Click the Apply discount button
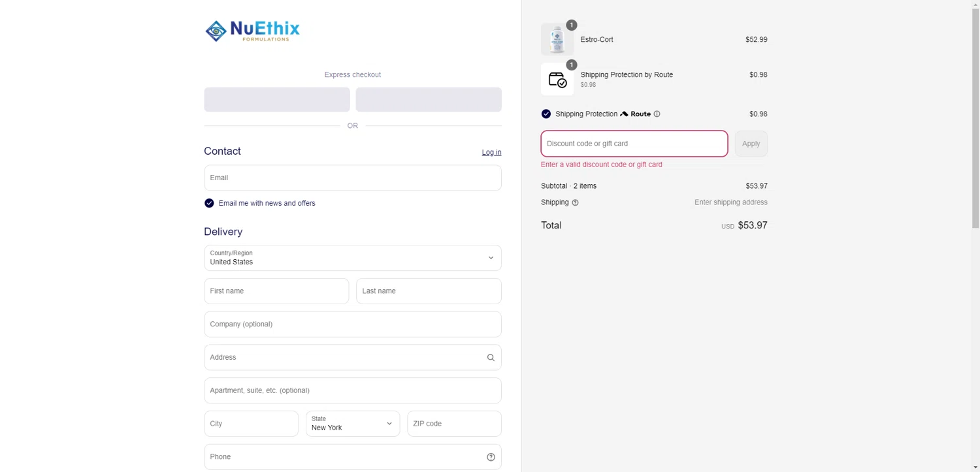Image resolution: width=980 pixels, height=472 pixels. tap(751, 144)
